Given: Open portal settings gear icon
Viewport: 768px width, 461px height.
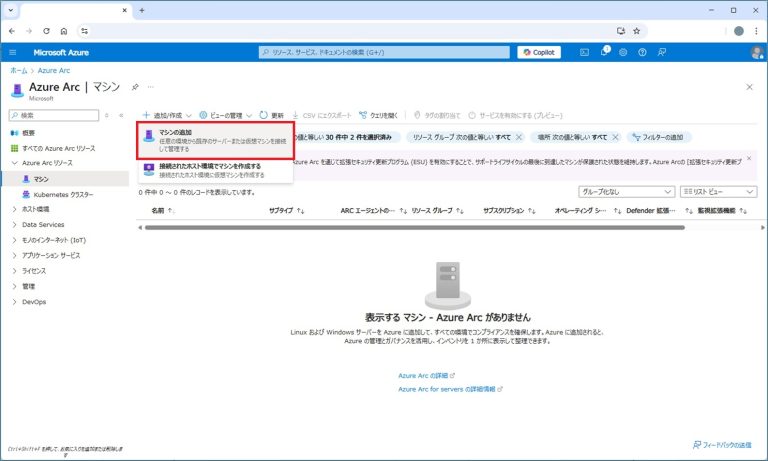Looking at the screenshot, I should coord(623,52).
